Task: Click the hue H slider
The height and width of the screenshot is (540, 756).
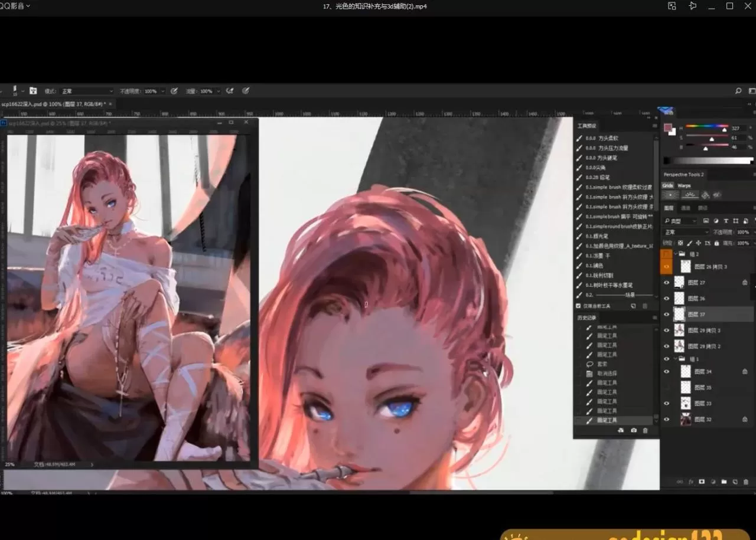Action: [x=707, y=127]
